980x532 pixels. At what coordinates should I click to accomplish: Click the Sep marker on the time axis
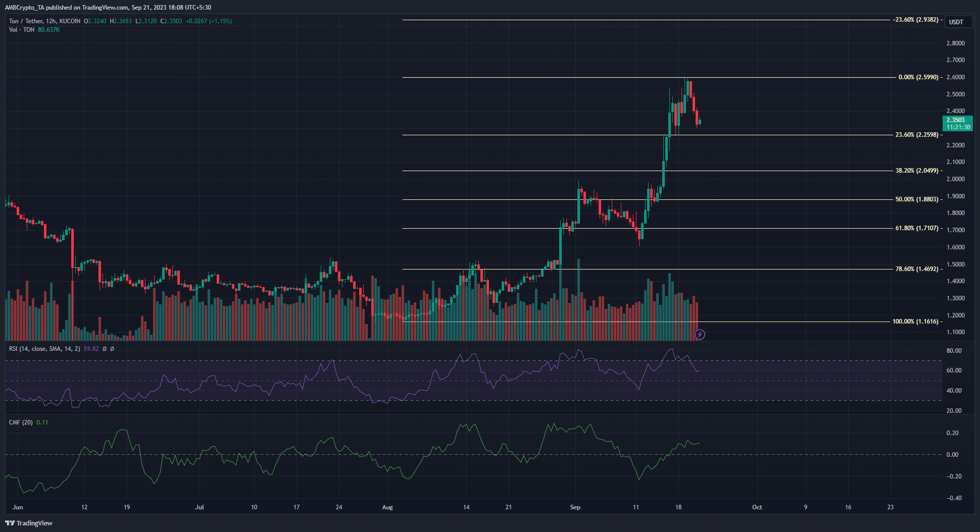tap(575, 507)
